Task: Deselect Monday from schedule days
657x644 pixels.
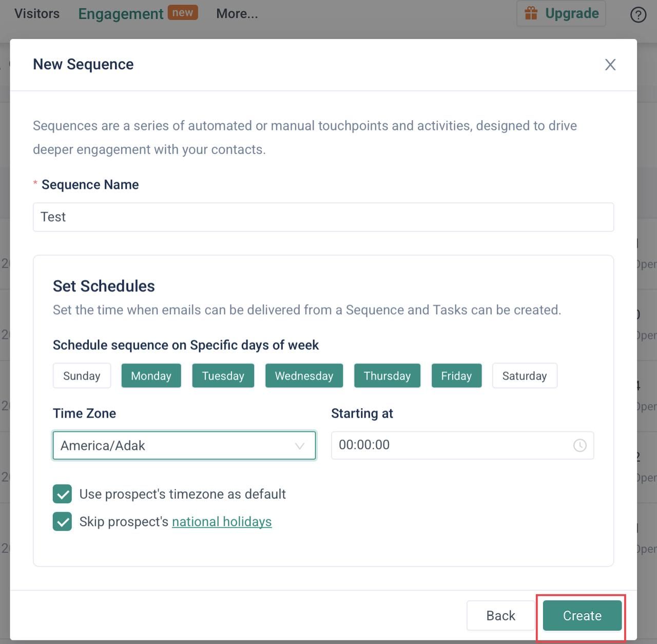Action: (151, 376)
